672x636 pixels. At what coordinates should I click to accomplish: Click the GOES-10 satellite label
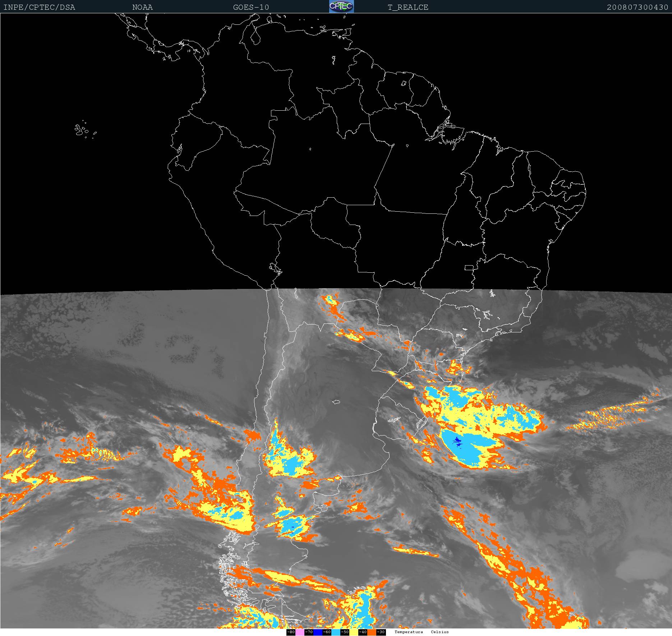pos(251,7)
